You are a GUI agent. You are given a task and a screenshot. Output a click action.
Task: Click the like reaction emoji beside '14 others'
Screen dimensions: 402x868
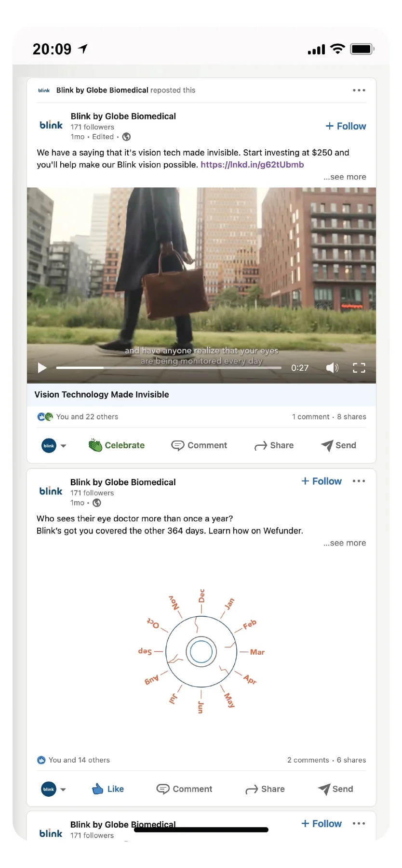coord(41,760)
